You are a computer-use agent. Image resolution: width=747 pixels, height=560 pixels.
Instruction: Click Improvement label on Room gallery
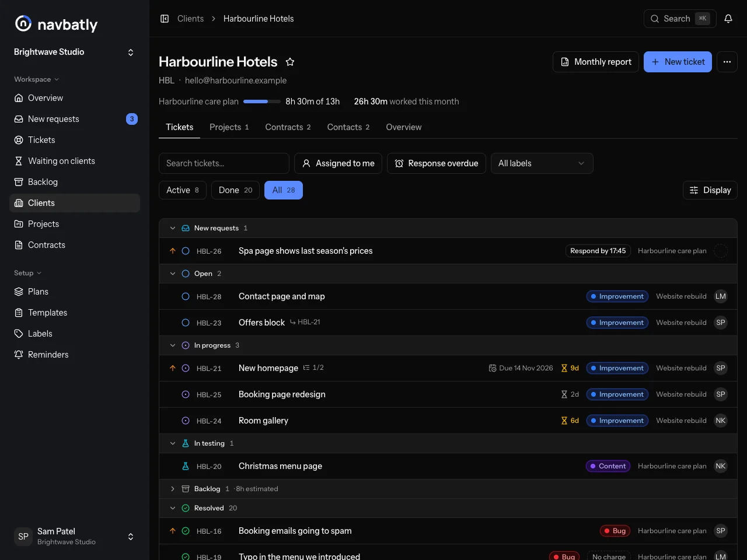click(x=617, y=421)
